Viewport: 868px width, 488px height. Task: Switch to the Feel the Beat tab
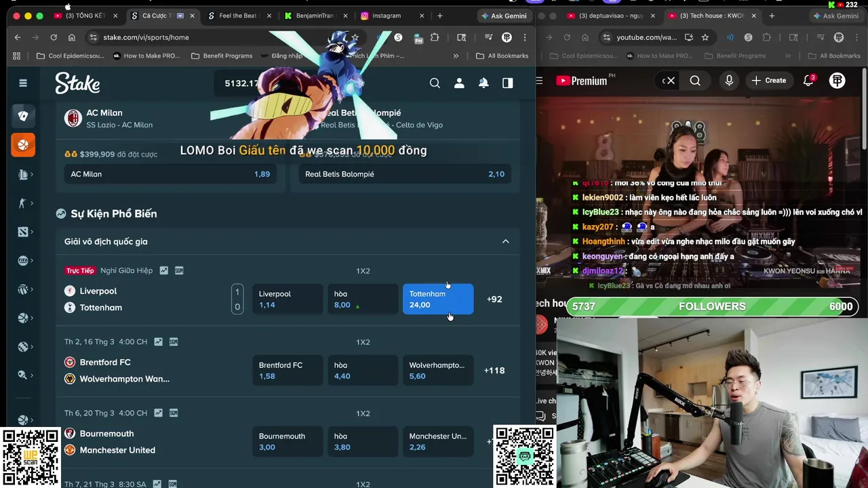coord(241,16)
